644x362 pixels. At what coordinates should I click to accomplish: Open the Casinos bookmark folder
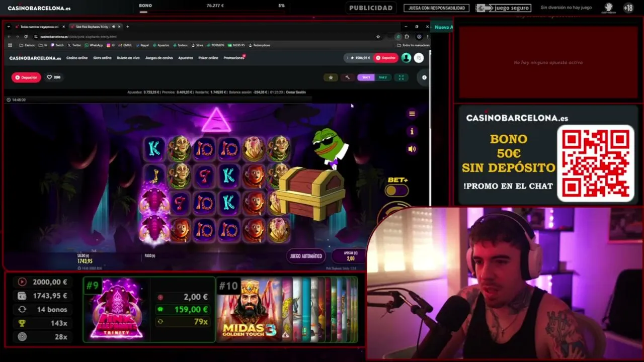click(x=27, y=45)
